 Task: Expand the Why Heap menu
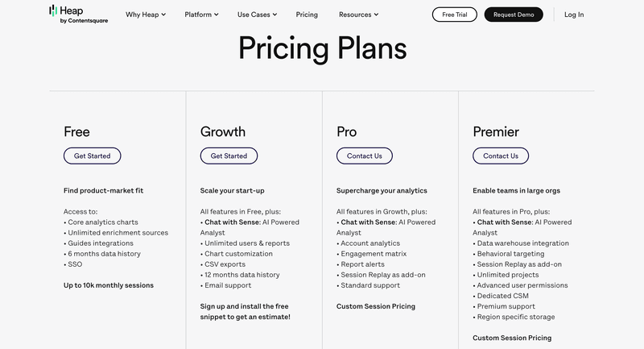(x=145, y=15)
